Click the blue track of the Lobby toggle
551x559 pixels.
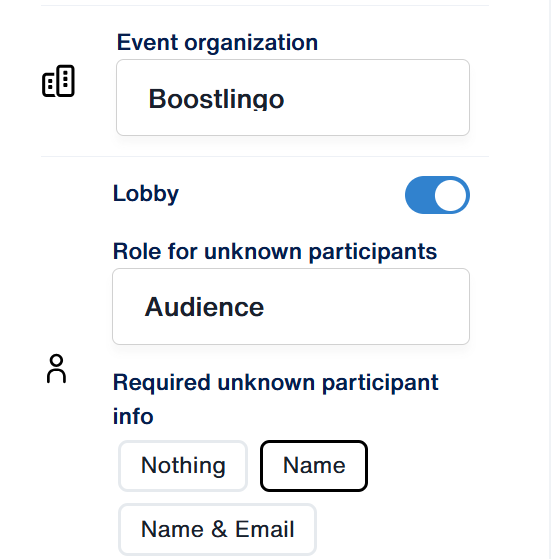(x=419, y=195)
